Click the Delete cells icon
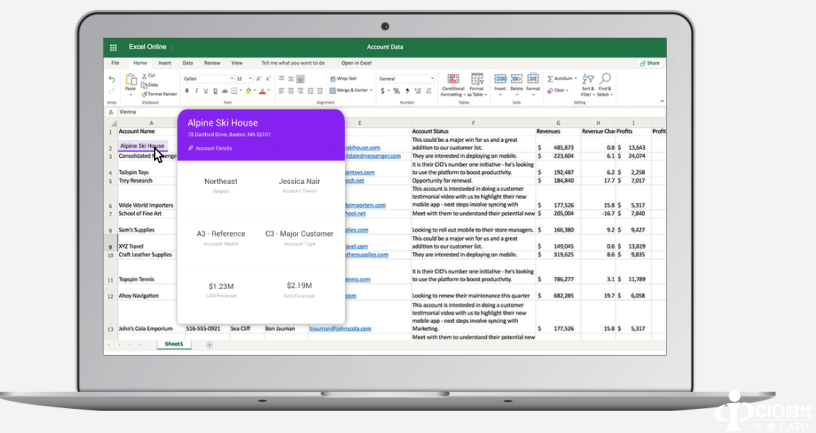Image resolution: width=816 pixels, height=433 pixels. coord(516,79)
